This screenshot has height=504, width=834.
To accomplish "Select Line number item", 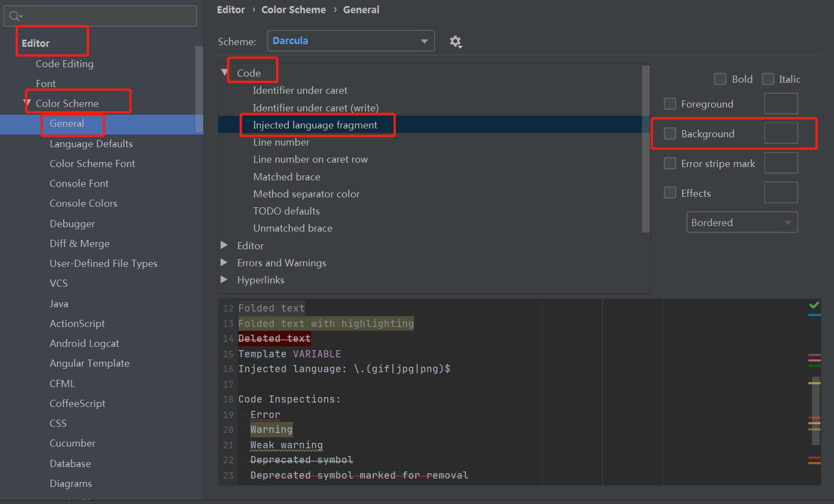I will [281, 142].
